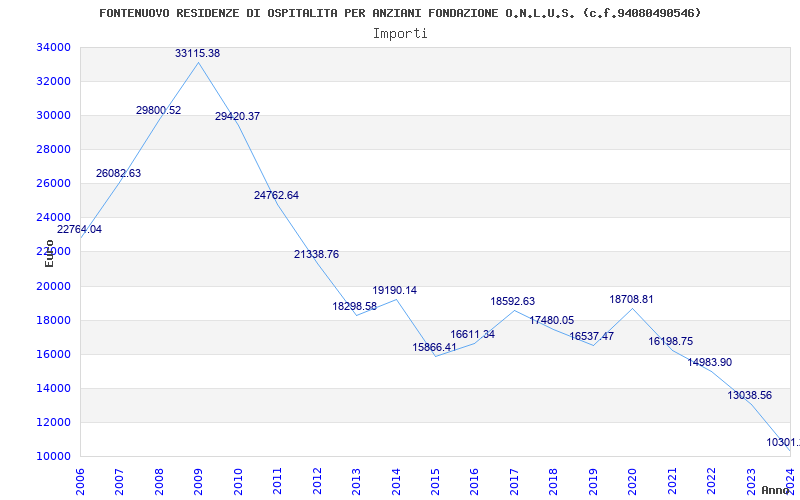Select data label 22764.04

79,230
